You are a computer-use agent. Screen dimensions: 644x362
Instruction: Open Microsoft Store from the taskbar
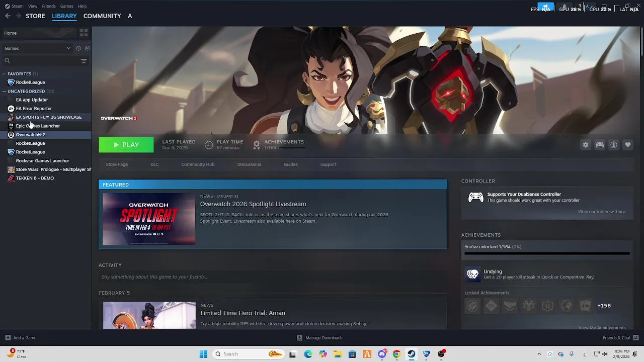(x=352, y=354)
